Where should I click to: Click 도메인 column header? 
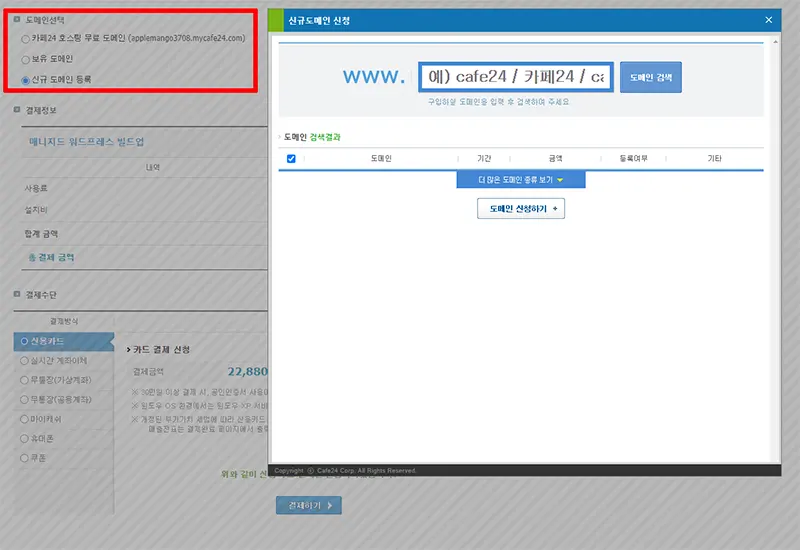click(x=381, y=159)
